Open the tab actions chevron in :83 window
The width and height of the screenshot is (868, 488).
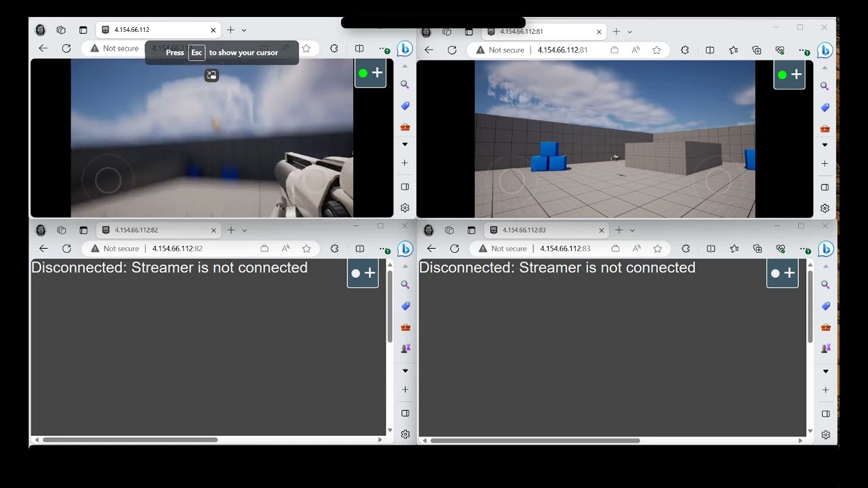(632, 230)
